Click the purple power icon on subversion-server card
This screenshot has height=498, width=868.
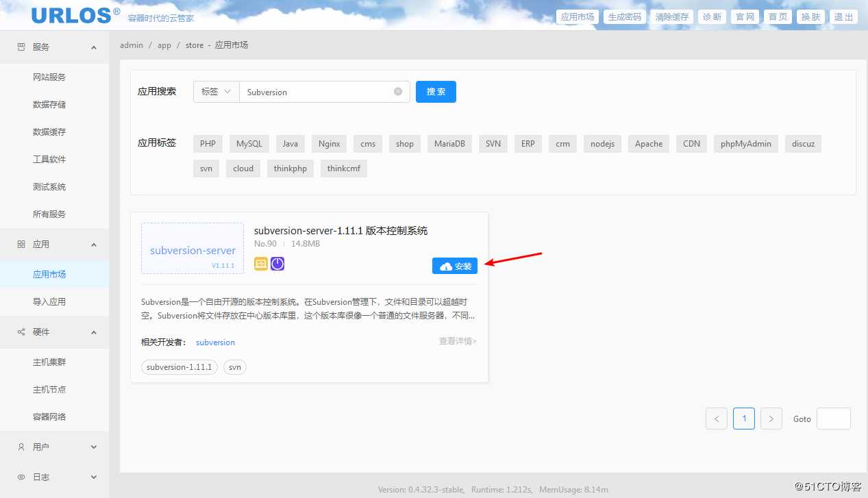pyautogui.click(x=277, y=264)
